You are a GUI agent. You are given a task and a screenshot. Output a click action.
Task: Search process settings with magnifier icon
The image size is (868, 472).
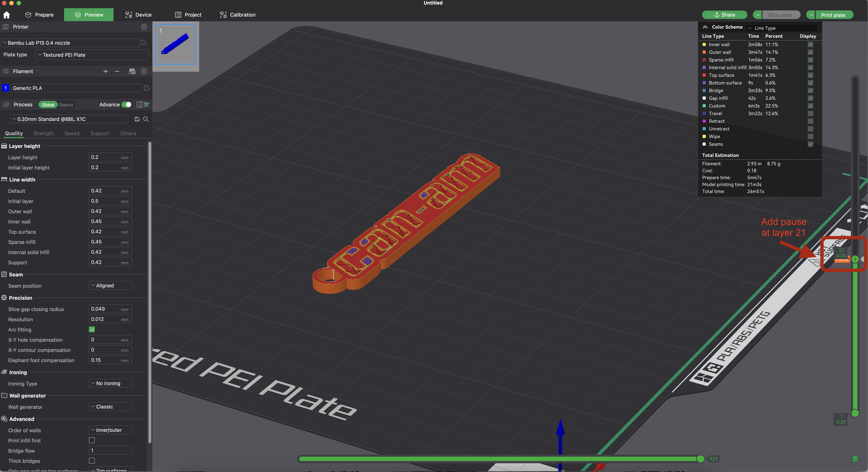[x=146, y=119]
